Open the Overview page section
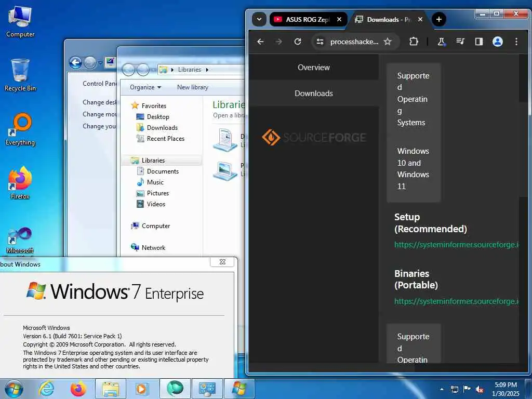 point(313,67)
